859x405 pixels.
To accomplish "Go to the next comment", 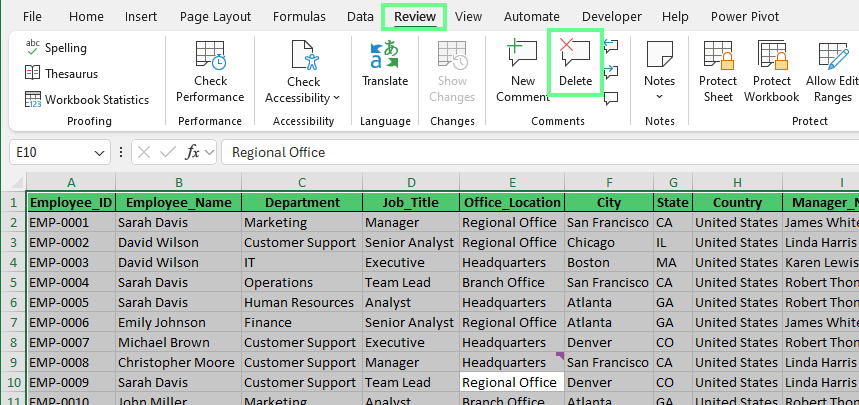I will [611, 72].
